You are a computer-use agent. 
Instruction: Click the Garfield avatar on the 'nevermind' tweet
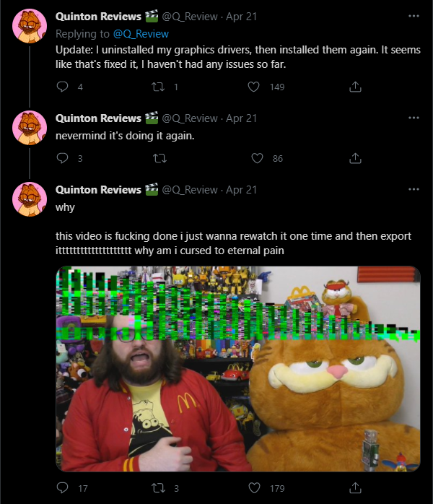coord(30,128)
